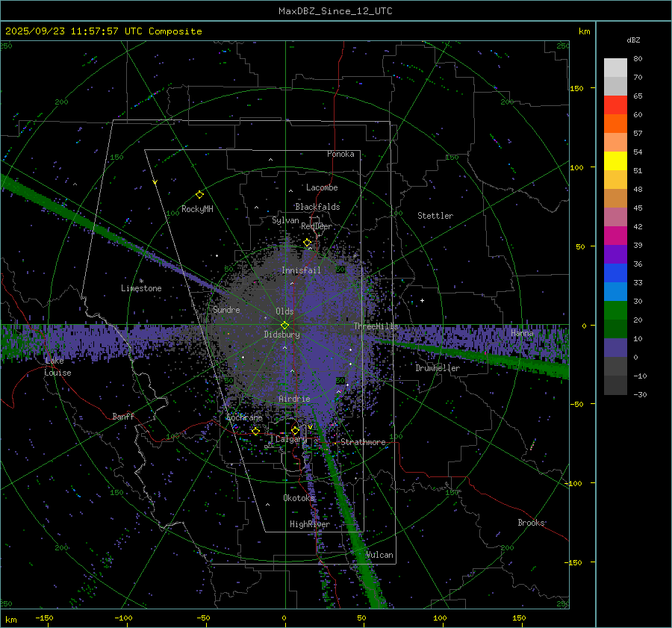The image size is (672, 628).
Task: Select the yellow diamond marker above RockyMH
Action: (199, 194)
